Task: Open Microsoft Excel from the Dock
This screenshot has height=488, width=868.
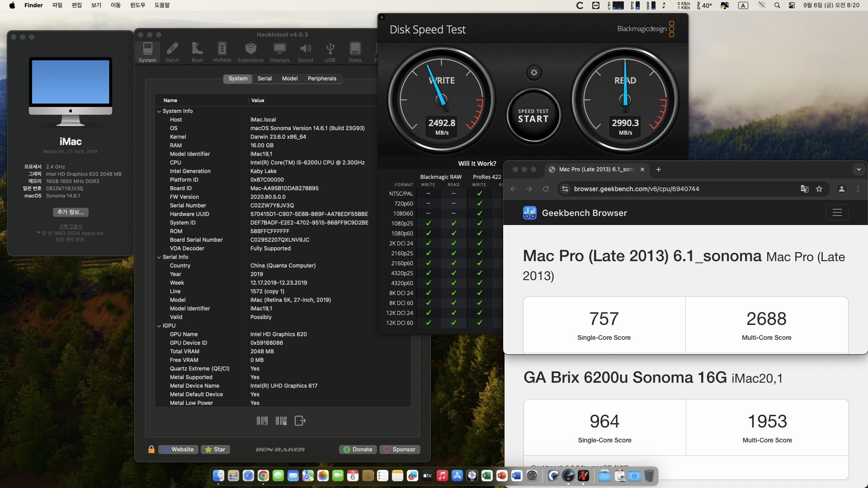Action: point(487,475)
